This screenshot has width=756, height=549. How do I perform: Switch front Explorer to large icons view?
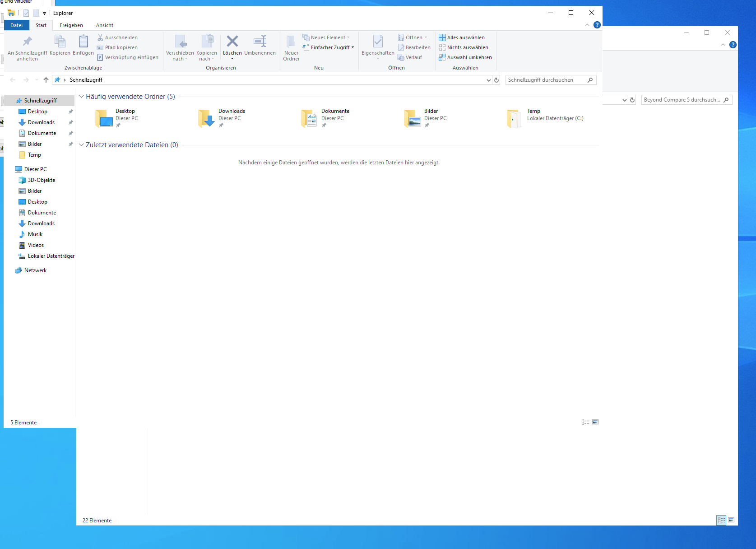(x=595, y=422)
